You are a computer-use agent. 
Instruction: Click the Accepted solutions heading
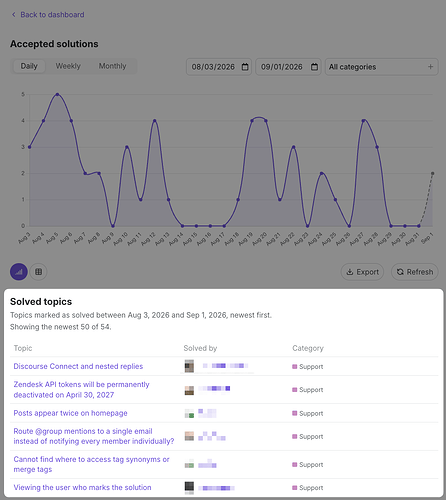(x=54, y=44)
